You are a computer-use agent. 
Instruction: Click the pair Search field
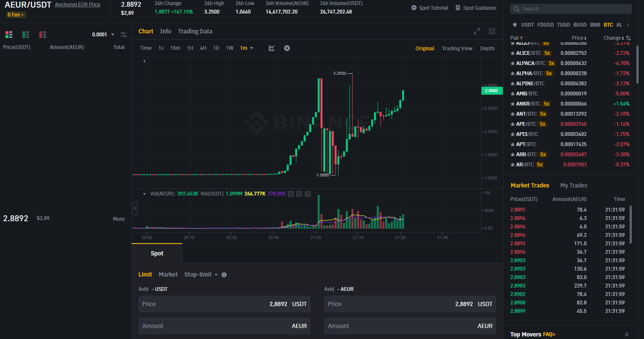(x=571, y=9)
